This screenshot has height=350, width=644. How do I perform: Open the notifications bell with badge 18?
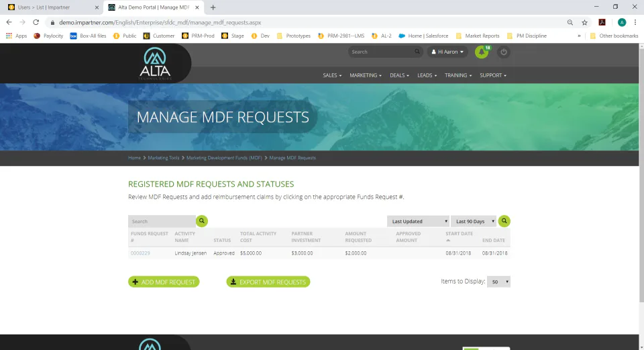pos(482,52)
